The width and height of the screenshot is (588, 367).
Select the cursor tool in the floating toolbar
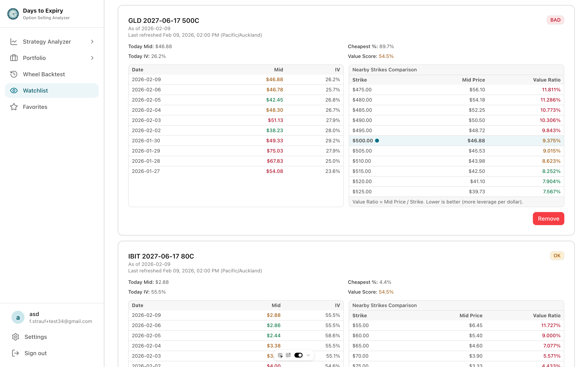coord(281,355)
